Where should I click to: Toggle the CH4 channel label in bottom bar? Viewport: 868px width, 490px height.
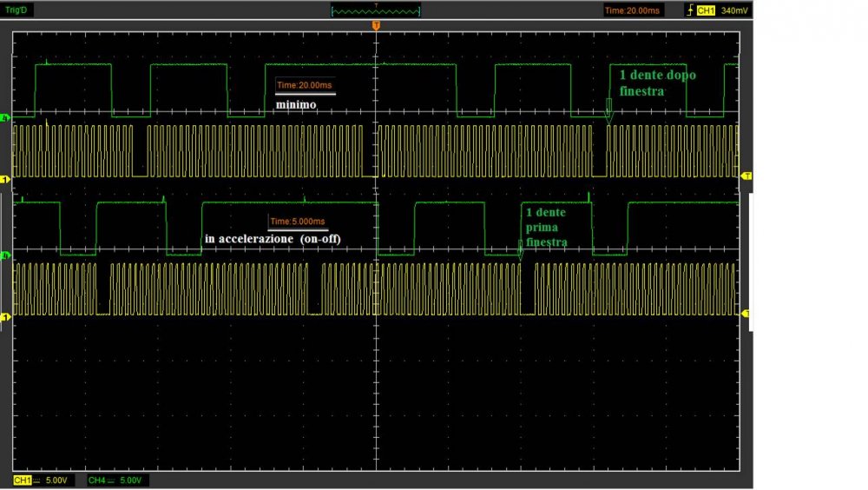[96, 480]
